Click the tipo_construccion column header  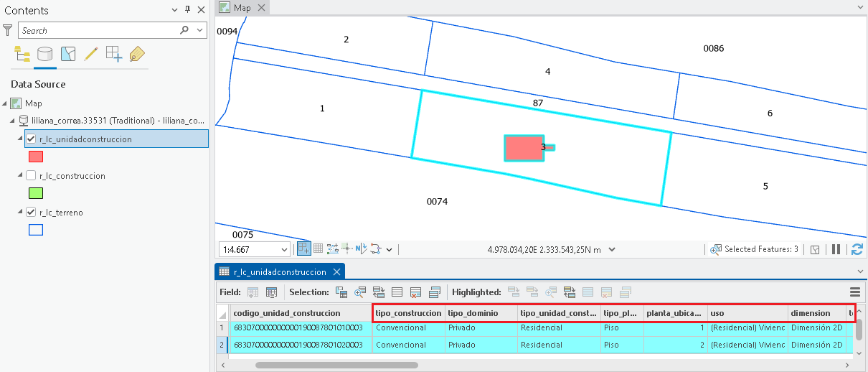[408, 313]
